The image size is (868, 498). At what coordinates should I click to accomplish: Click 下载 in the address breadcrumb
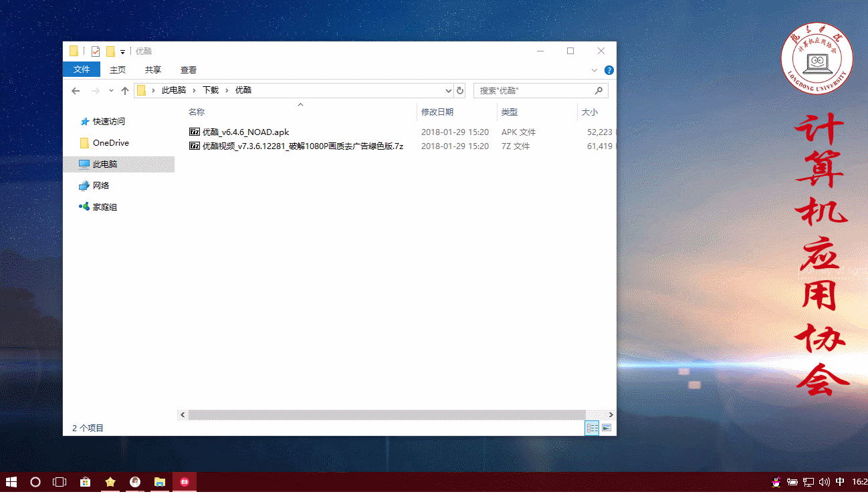click(x=211, y=90)
